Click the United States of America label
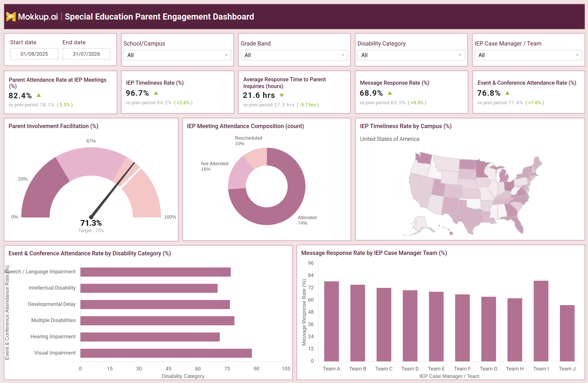 390,139
